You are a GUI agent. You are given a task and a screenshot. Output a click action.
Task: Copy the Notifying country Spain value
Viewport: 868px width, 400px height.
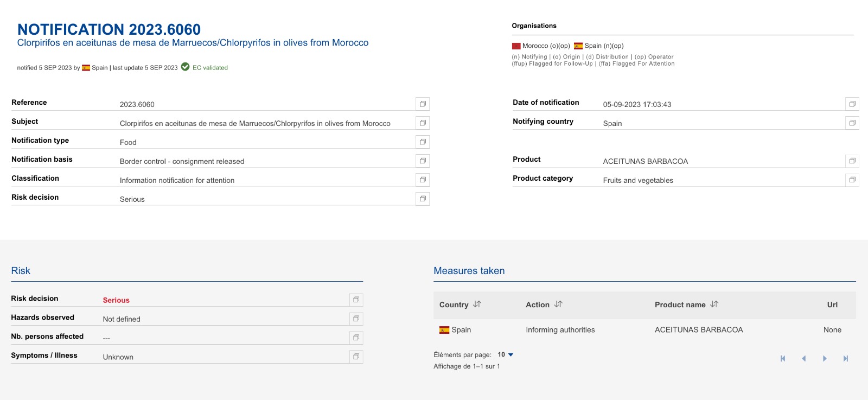click(x=852, y=123)
